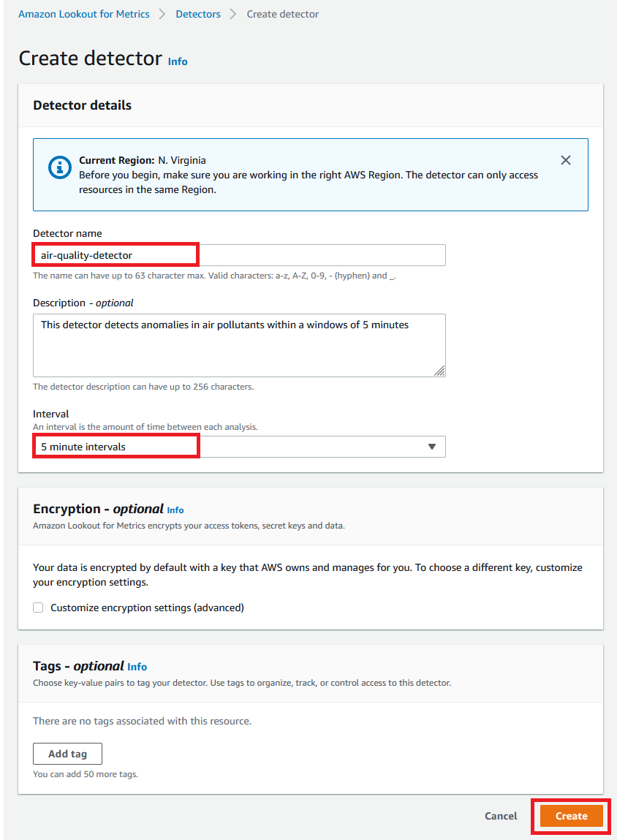The height and width of the screenshot is (840, 617).
Task: Click the blue info circle icon in banner
Action: coord(59,167)
